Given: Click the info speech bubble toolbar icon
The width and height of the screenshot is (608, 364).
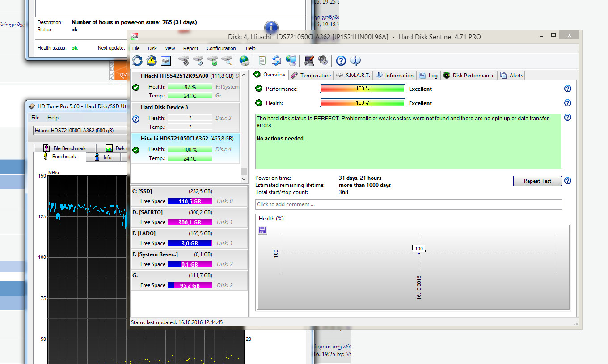Looking at the screenshot, I should 355,61.
